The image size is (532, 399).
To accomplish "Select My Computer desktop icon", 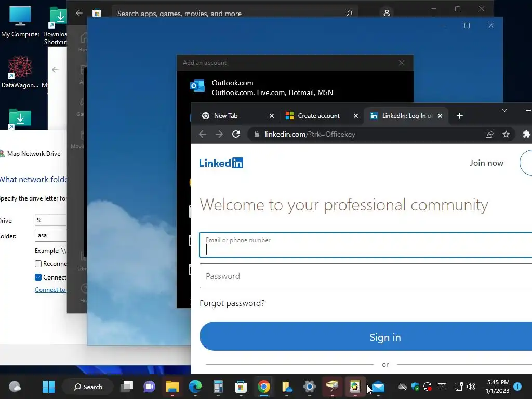I will [20, 22].
